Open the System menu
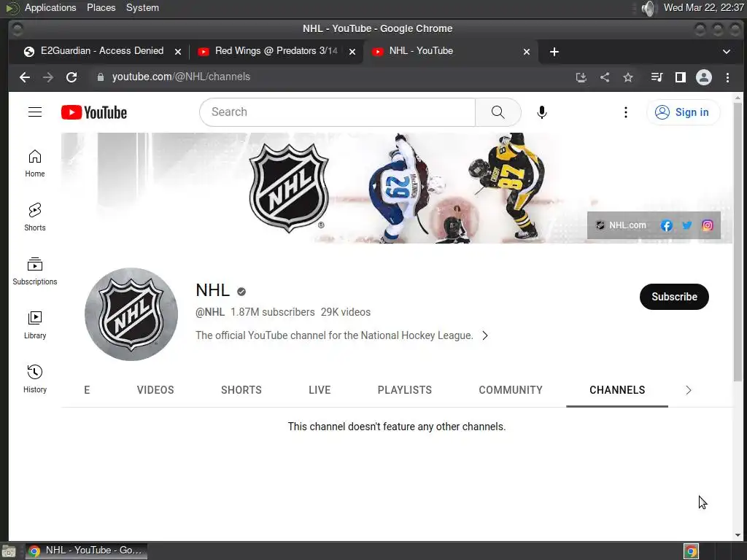The image size is (747, 560). pos(142,7)
